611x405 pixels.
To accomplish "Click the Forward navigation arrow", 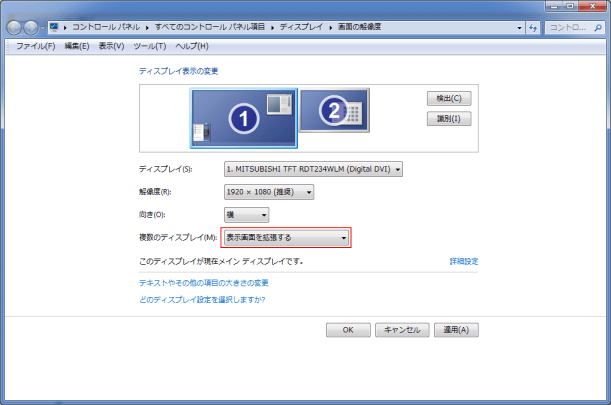I will (31, 28).
